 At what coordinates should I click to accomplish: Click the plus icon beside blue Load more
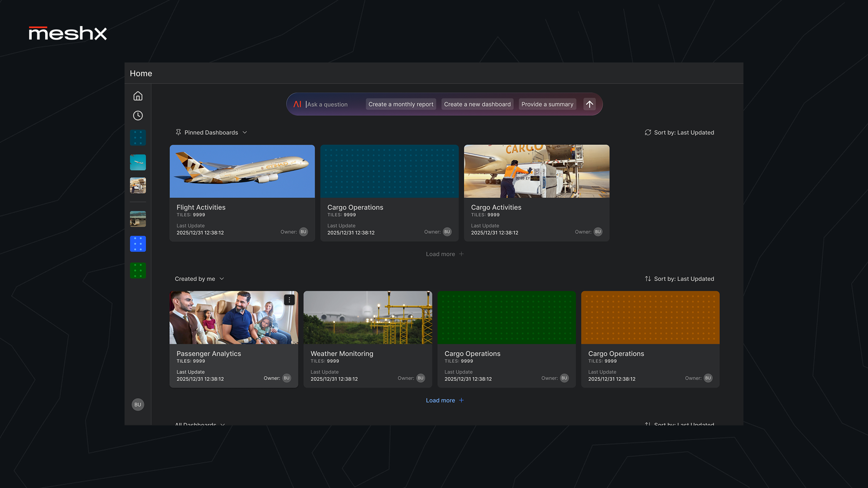461,400
